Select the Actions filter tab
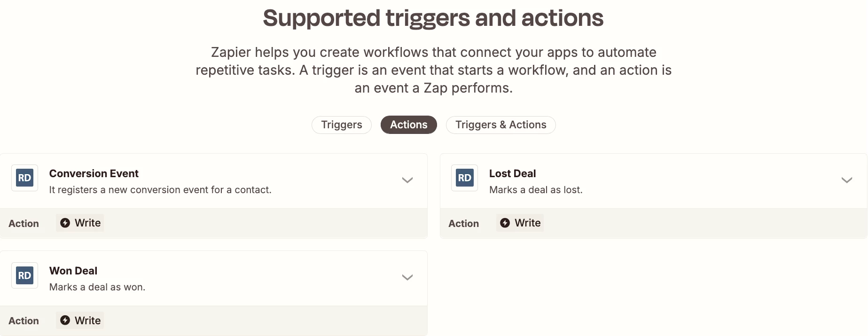 point(409,125)
